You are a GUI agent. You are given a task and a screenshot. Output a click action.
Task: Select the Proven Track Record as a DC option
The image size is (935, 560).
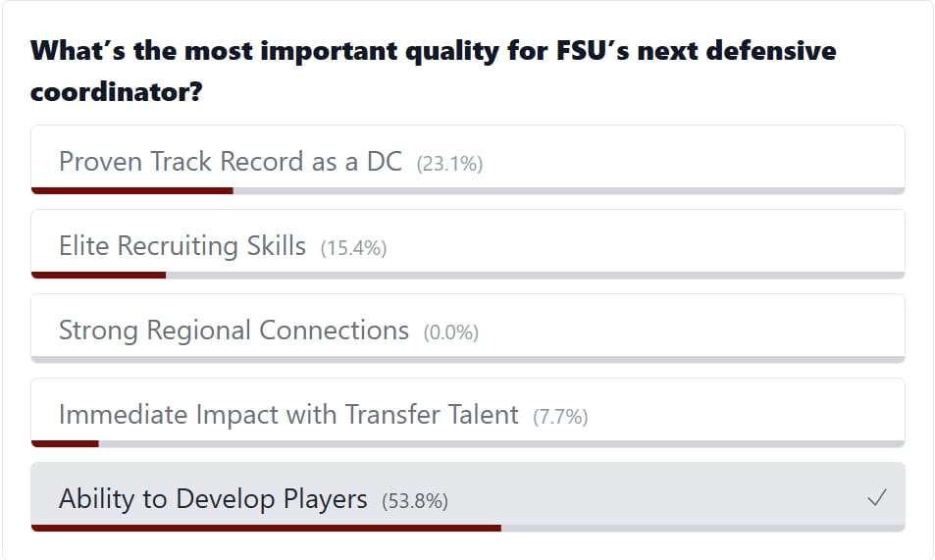(x=467, y=160)
